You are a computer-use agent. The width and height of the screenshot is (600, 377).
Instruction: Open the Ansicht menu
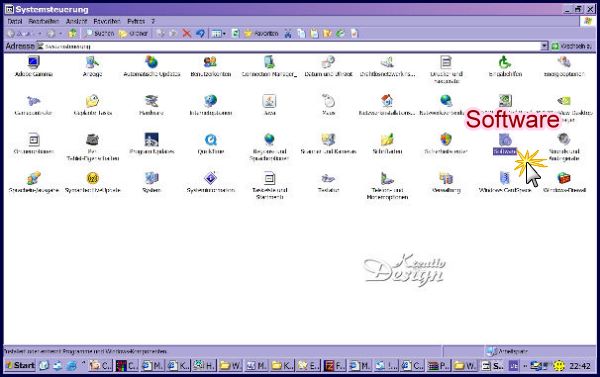[x=77, y=21]
